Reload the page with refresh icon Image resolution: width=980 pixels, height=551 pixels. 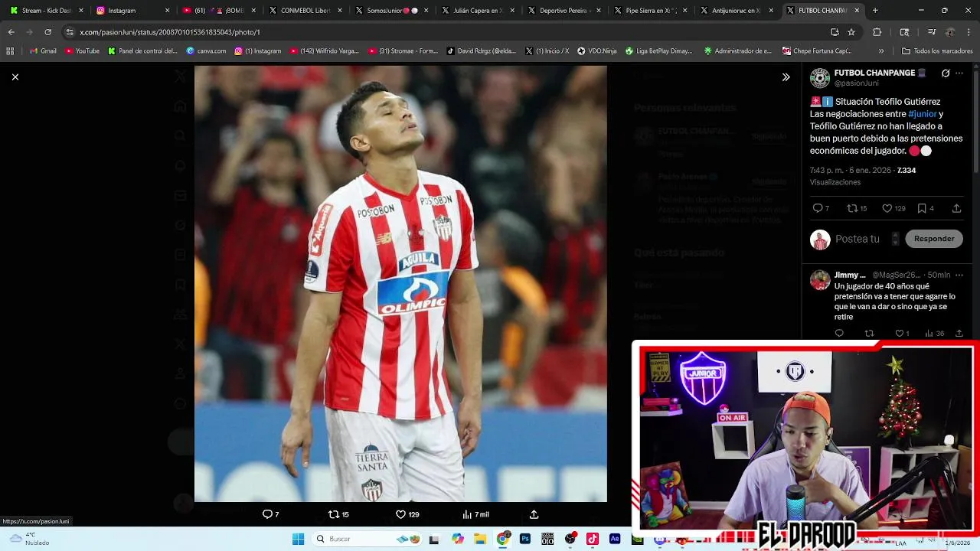[x=47, y=32]
